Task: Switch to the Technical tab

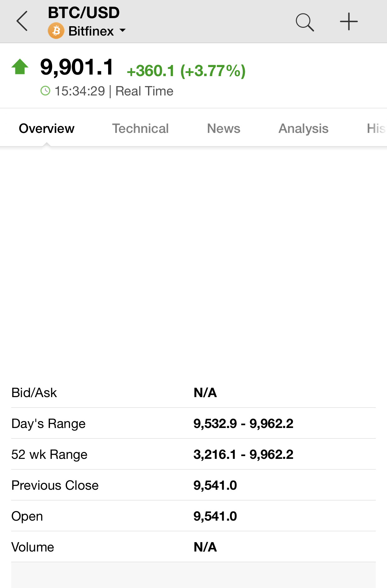Action: click(x=140, y=129)
